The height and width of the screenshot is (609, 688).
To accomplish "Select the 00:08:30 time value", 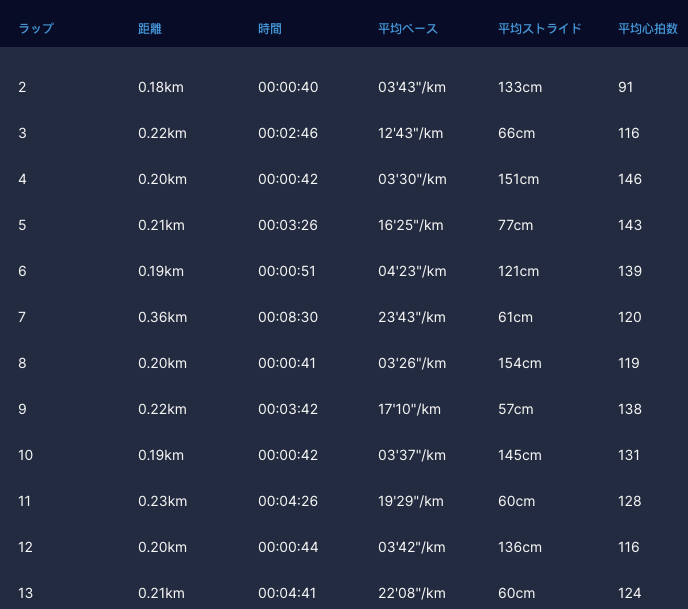I will [x=288, y=317].
